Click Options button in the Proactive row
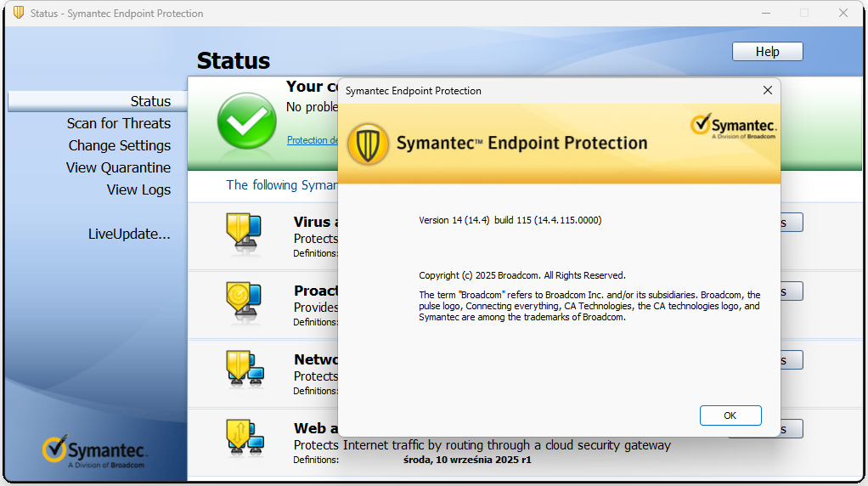Image resolution: width=868 pixels, height=486 pixels. tap(792, 291)
